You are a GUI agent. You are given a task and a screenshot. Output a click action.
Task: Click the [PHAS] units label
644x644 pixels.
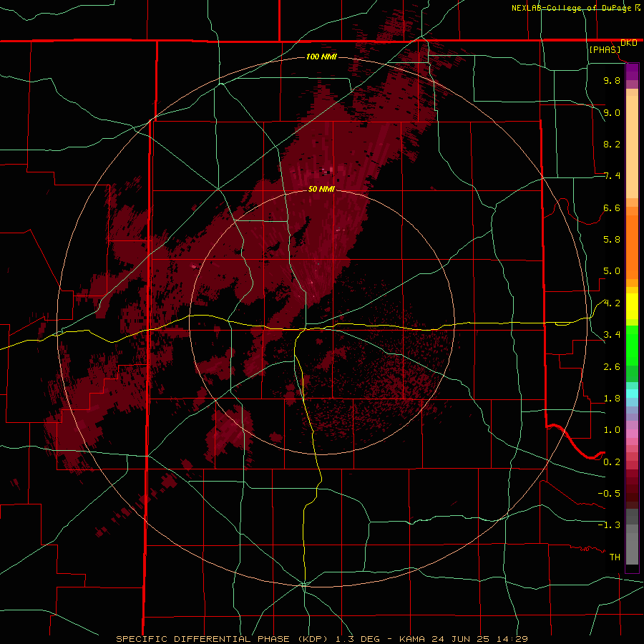tap(605, 49)
